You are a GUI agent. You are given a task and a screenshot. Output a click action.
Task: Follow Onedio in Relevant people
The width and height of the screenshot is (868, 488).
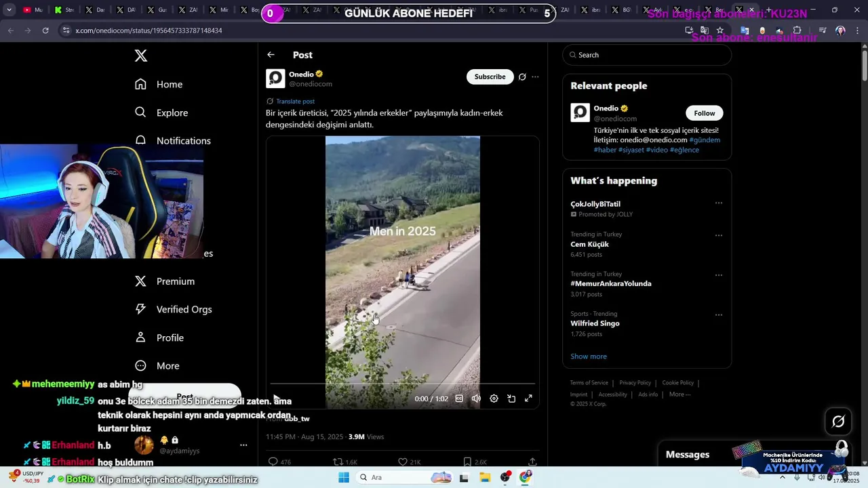704,113
